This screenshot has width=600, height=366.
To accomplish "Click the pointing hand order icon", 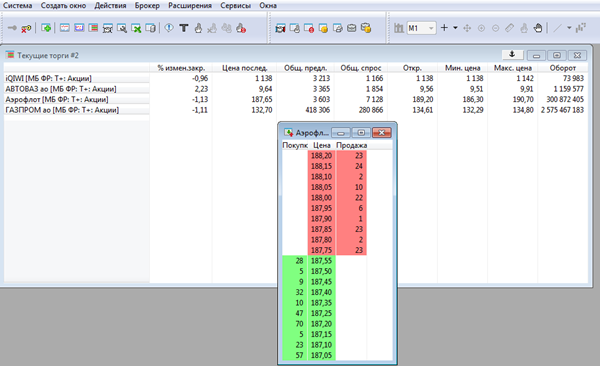I will [198, 28].
